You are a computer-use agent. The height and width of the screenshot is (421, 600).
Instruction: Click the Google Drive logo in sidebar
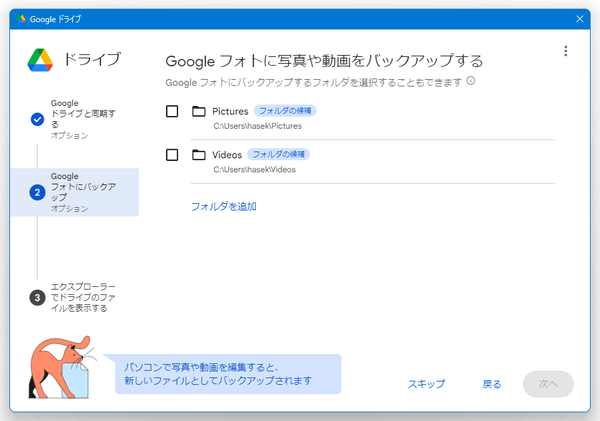point(40,60)
